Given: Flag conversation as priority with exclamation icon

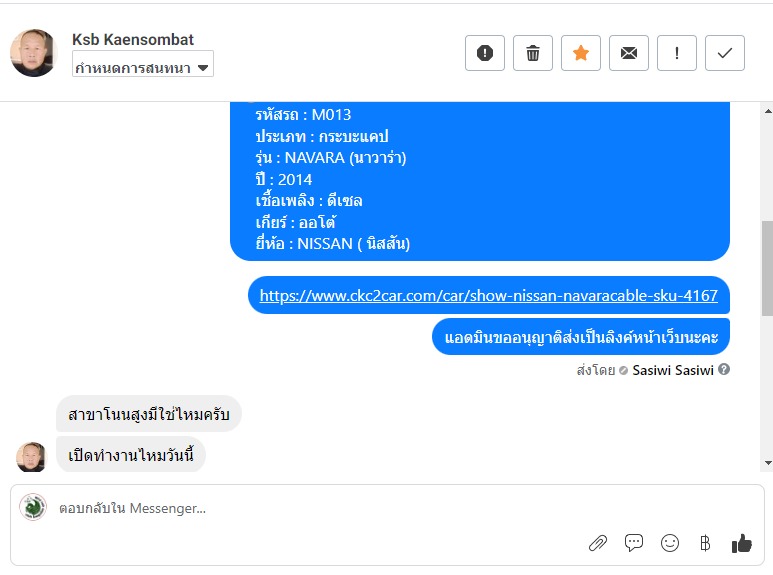Looking at the screenshot, I should coord(676,53).
